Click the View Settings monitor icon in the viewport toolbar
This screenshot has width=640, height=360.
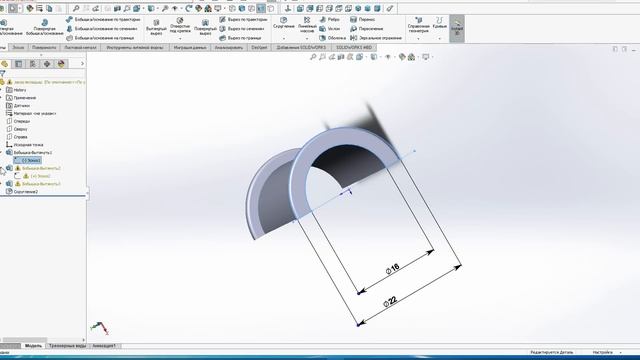[426, 57]
